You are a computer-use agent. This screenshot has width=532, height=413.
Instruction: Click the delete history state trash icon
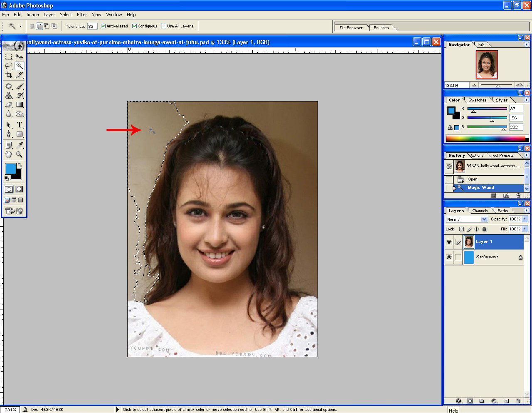(x=518, y=195)
